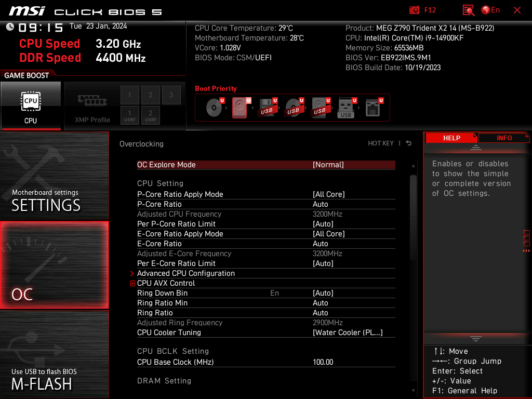Select the highlighted hard drive boot device

241,108
